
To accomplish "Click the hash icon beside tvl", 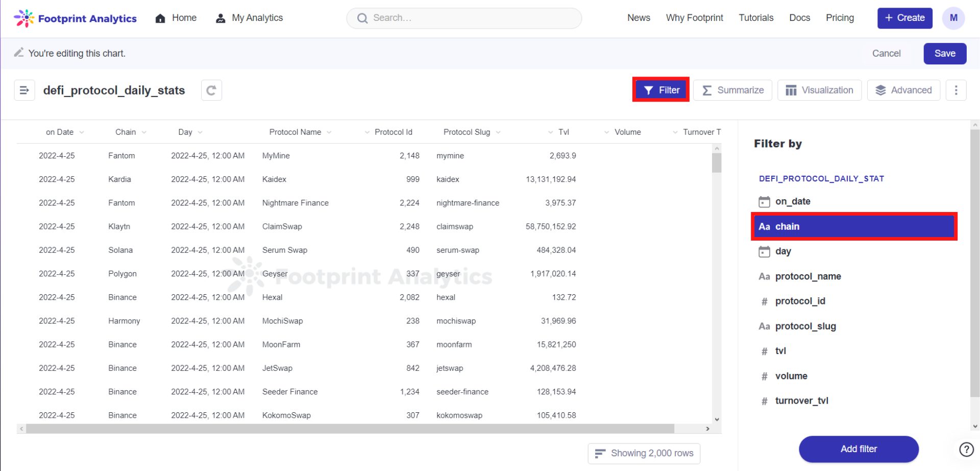I will (x=764, y=351).
